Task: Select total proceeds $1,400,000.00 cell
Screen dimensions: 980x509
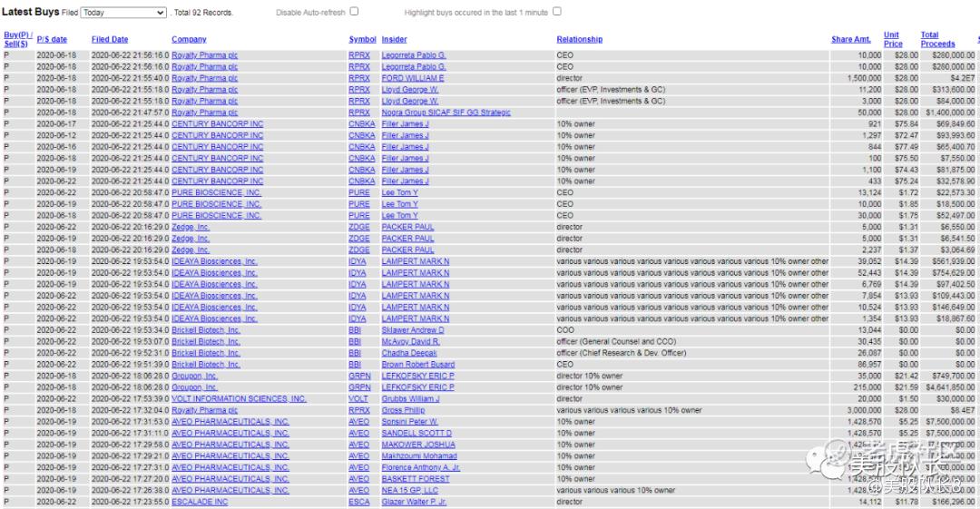Action: pos(950,113)
